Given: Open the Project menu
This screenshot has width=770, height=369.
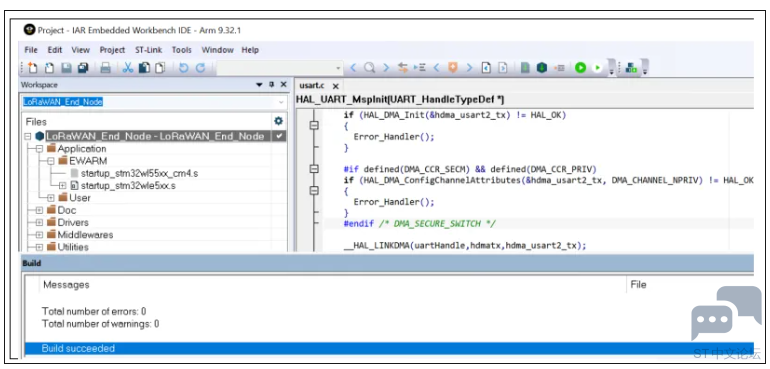Looking at the screenshot, I should tap(112, 50).
